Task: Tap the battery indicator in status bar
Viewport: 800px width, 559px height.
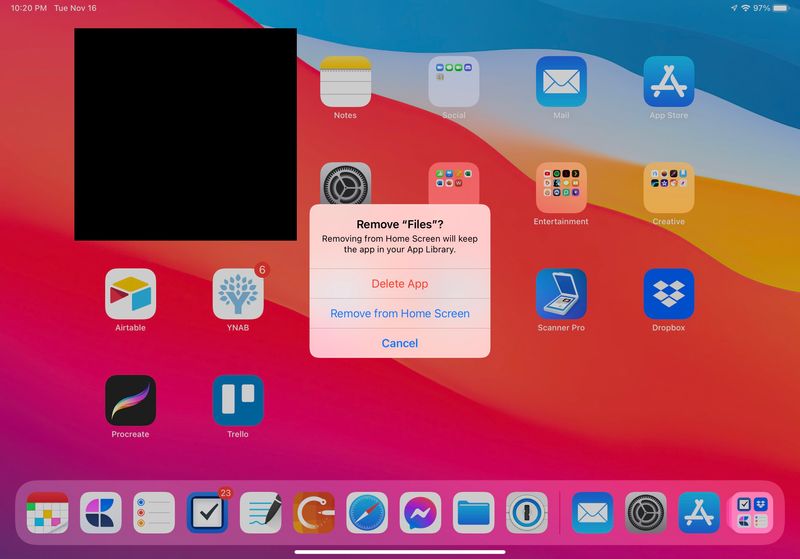Action: coord(781,8)
